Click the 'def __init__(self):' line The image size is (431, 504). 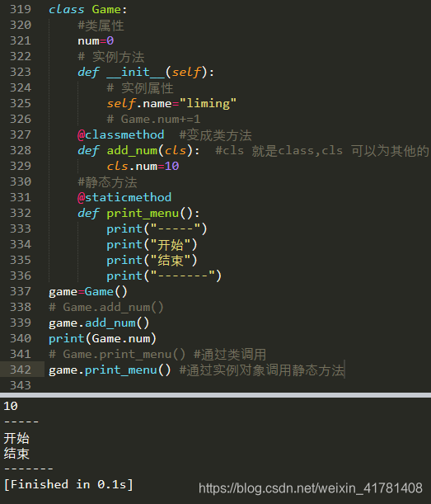coord(146,73)
